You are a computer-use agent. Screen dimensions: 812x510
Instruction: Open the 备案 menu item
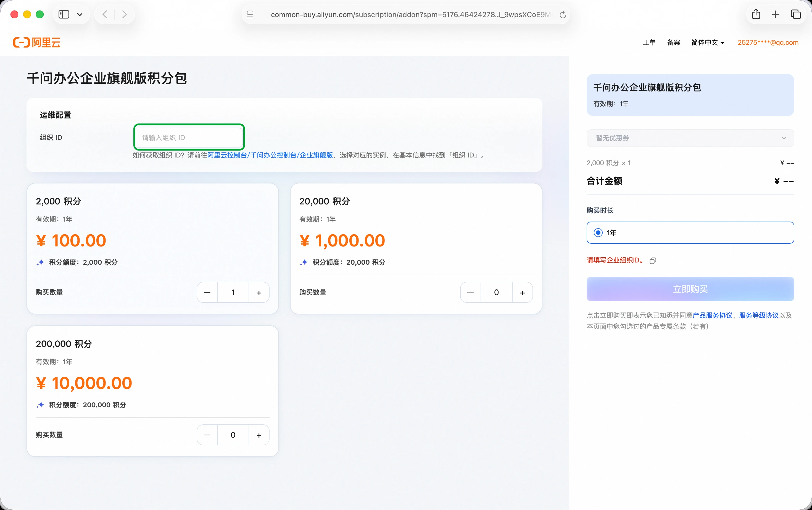pyautogui.click(x=673, y=43)
